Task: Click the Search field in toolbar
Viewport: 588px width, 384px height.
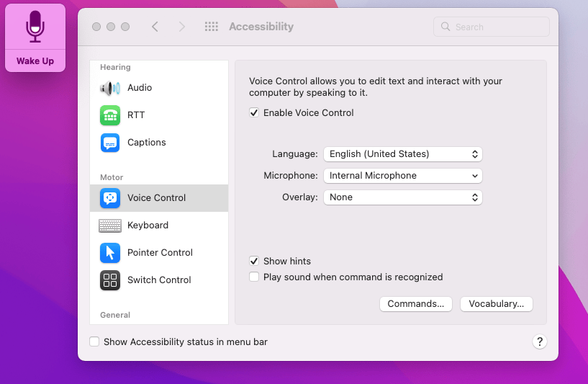Action: (x=497, y=27)
